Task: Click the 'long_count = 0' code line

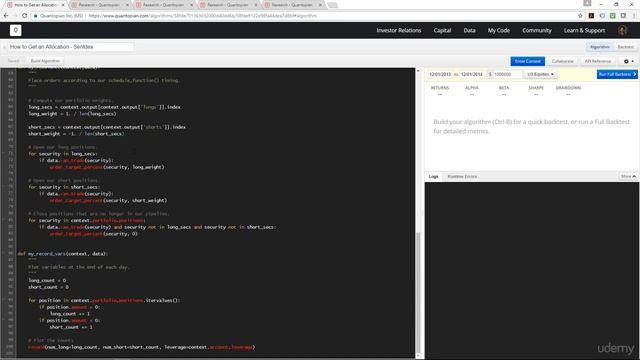Action: [47, 280]
